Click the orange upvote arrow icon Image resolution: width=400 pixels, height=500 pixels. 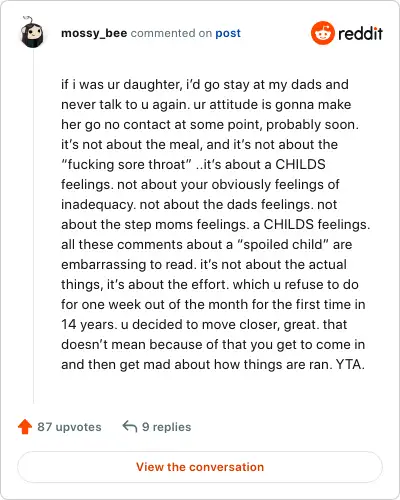[25, 426]
